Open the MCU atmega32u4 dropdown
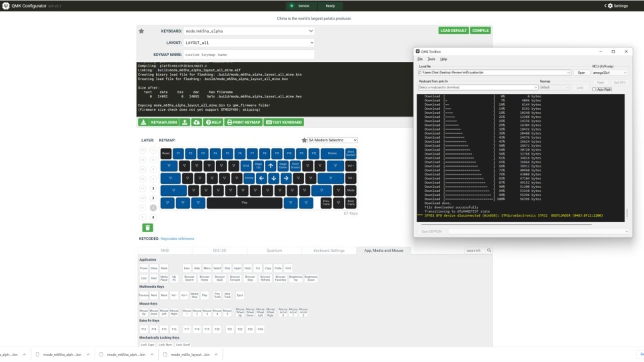This screenshot has width=644, height=362. point(609,73)
